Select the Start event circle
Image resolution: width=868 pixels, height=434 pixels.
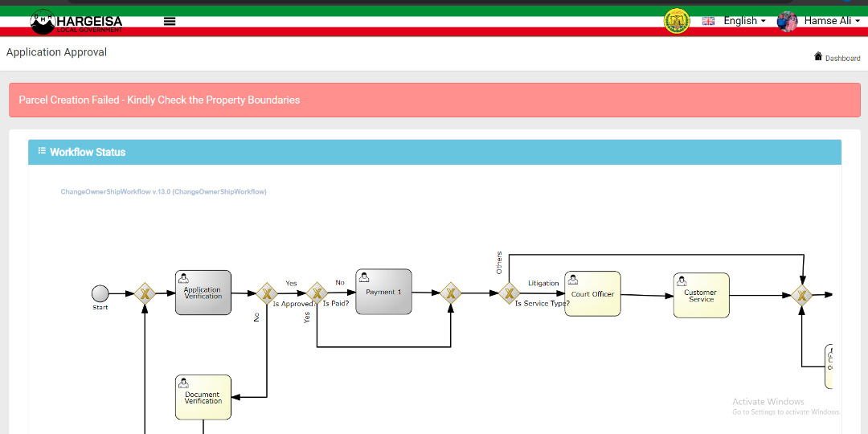tap(100, 293)
